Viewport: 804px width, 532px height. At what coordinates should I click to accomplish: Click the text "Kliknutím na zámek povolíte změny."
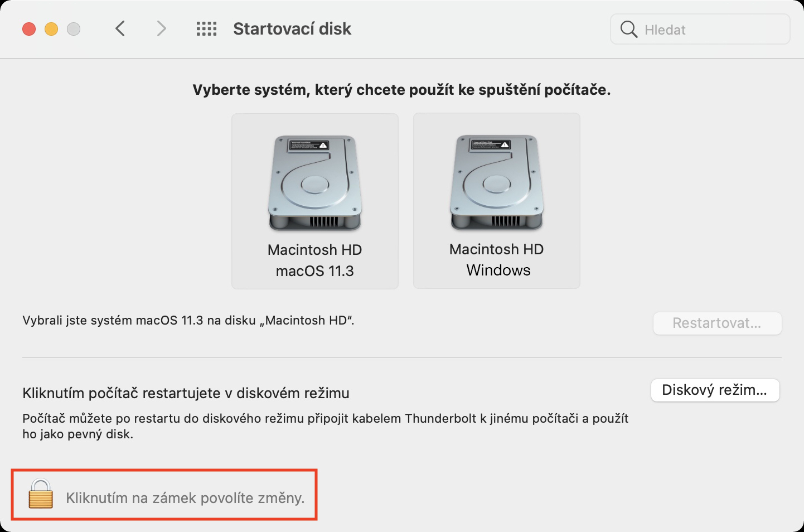click(x=185, y=498)
